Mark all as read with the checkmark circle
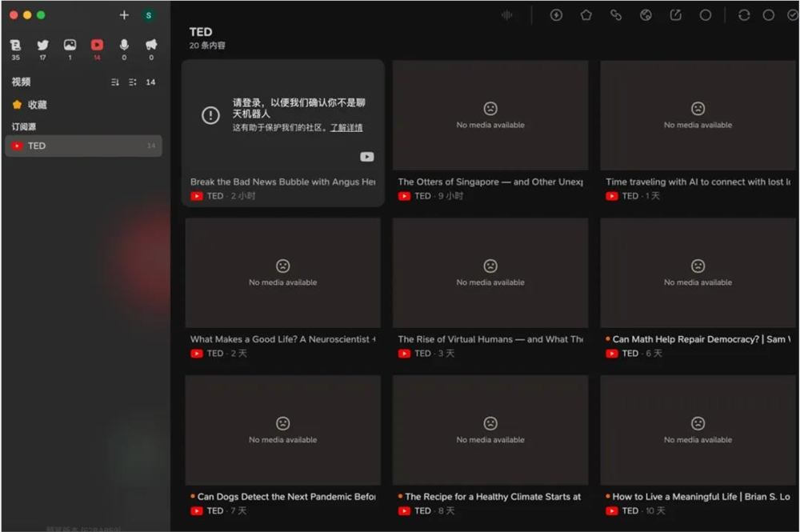 pyautogui.click(x=792, y=14)
